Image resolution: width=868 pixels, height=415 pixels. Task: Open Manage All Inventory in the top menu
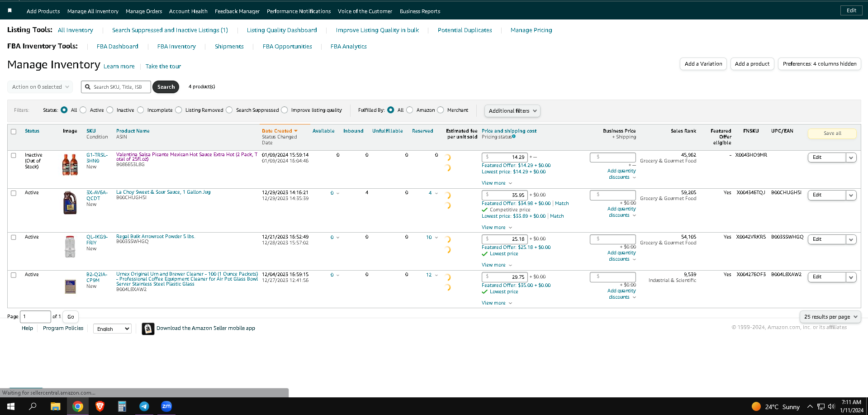(x=93, y=11)
